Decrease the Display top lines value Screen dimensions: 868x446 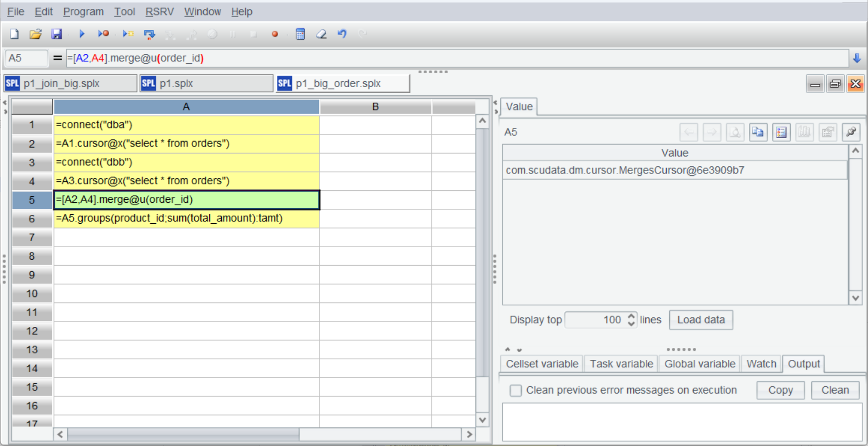point(631,323)
